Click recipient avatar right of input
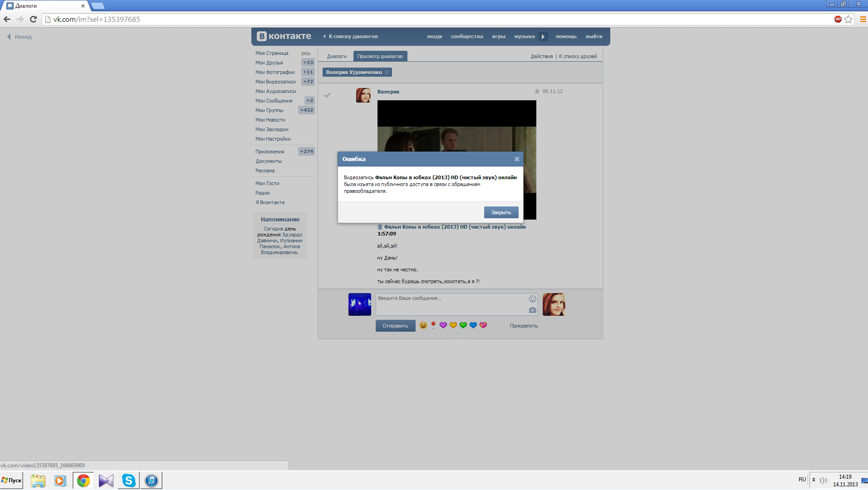 (554, 304)
